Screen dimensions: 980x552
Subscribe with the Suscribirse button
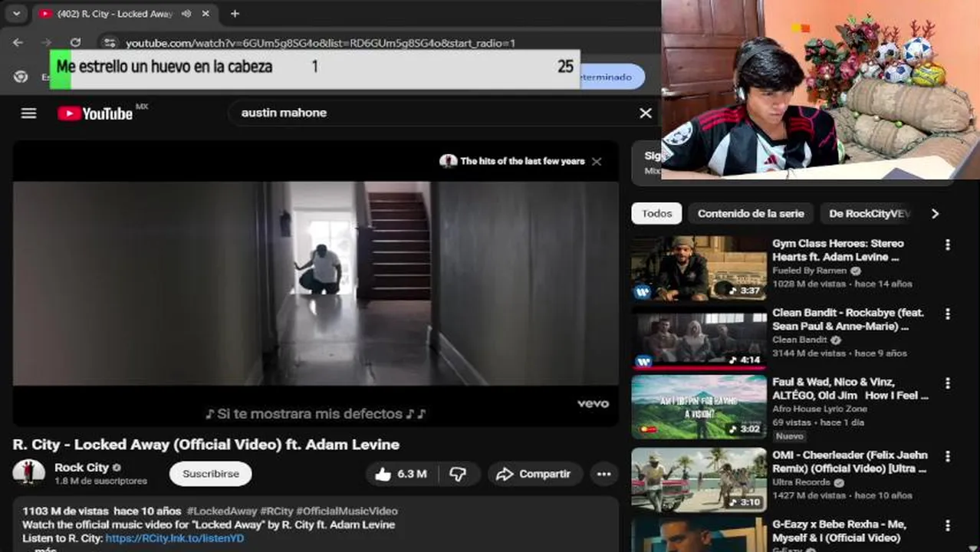click(211, 474)
